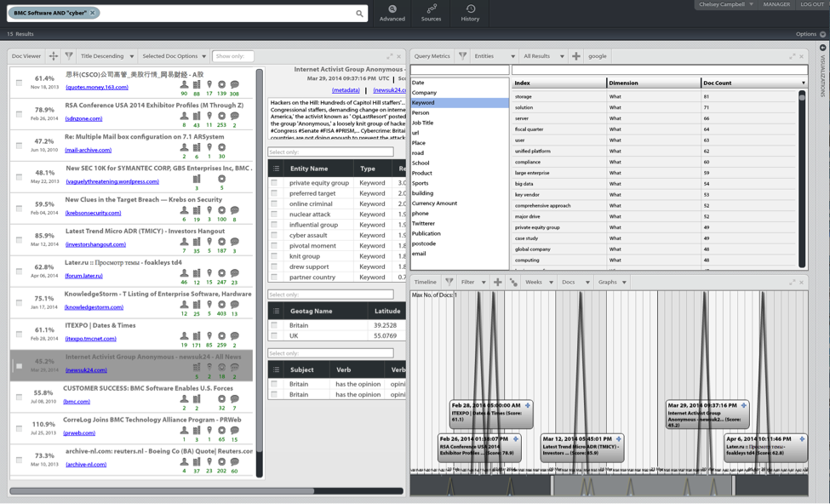
Task: Click the Query Metrics filter funnel icon
Action: pyautogui.click(x=462, y=55)
